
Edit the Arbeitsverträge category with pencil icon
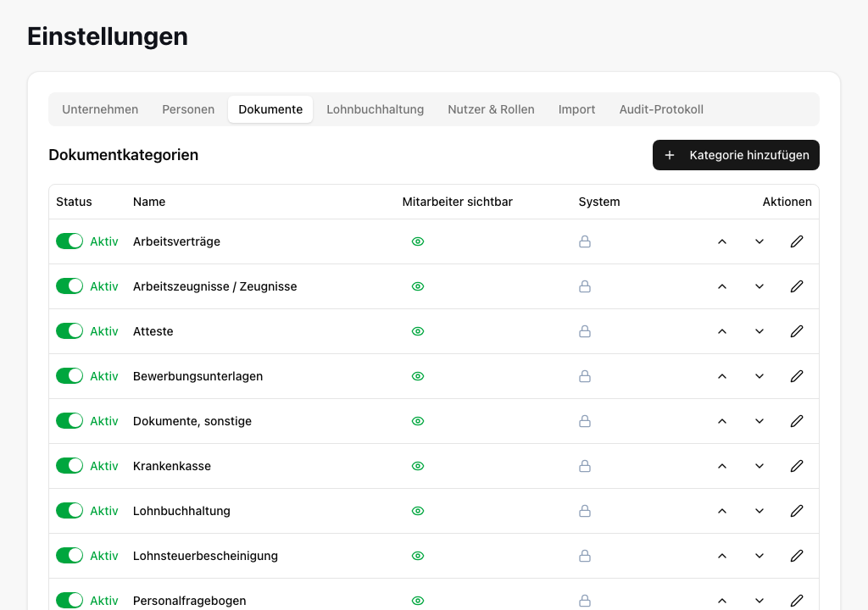(797, 241)
